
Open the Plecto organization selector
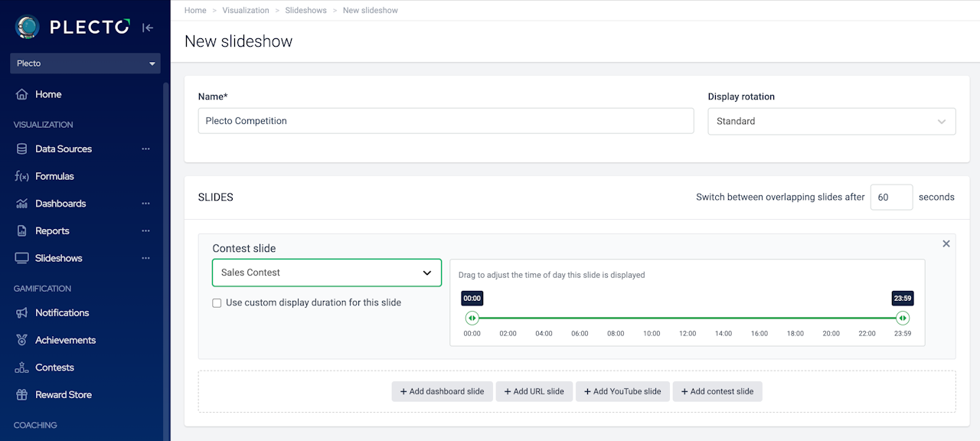(85, 64)
